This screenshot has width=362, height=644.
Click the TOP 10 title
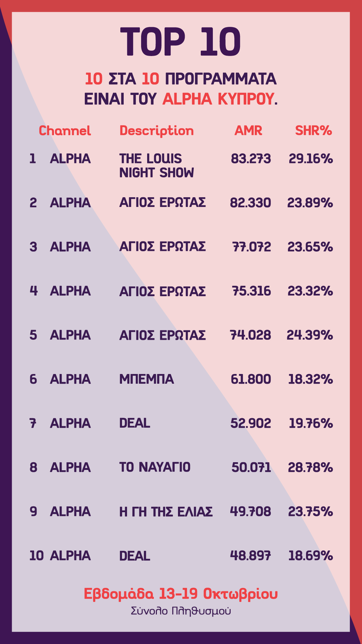click(181, 42)
